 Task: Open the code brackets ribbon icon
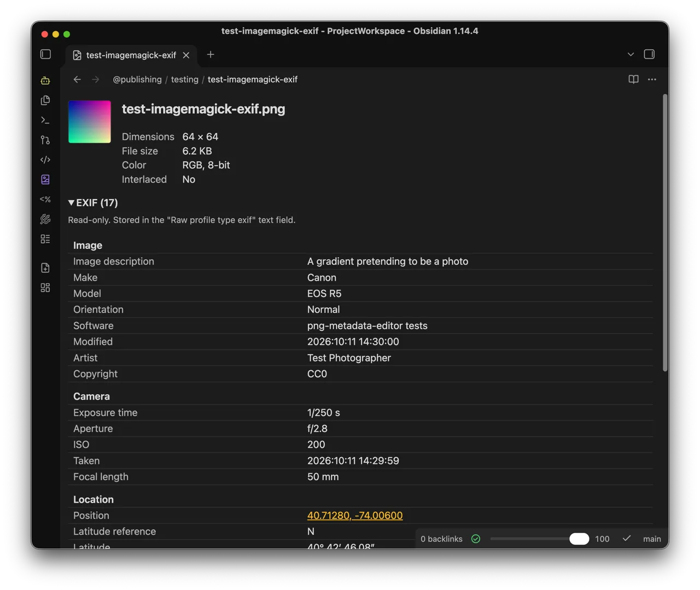pyautogui.click(x=45, y=160)
